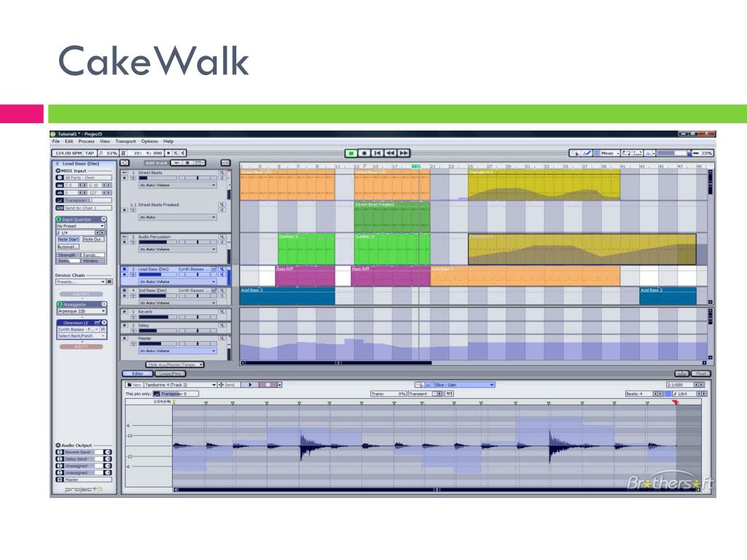Mute the Audio Percussion track
Image resolution: width=747 pixels, height=560 pixels.
[x=222, y=237]
